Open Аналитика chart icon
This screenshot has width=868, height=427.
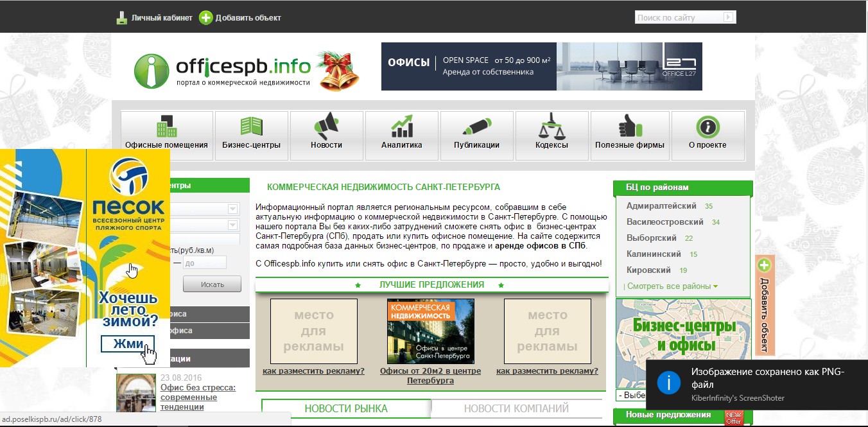point(402,126)
